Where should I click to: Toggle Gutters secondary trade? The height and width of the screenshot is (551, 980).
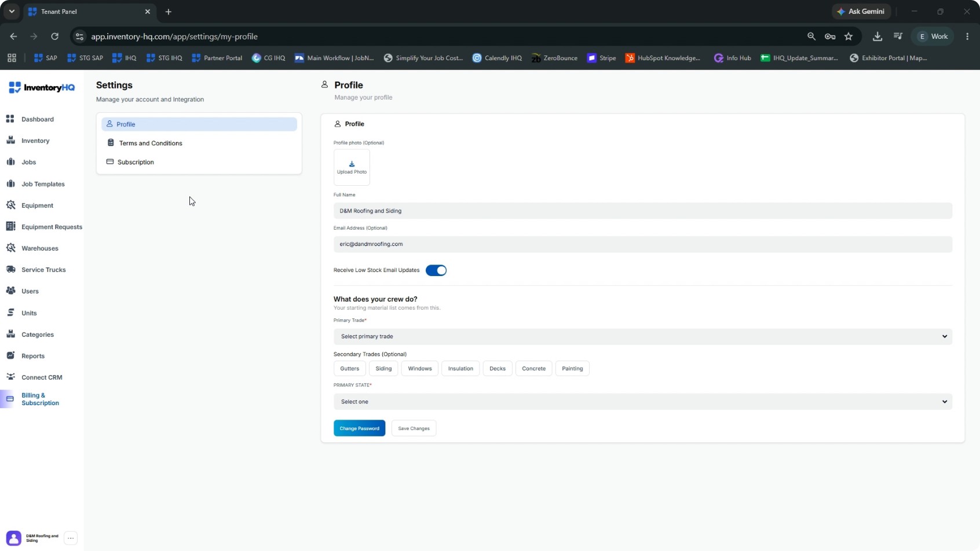(x=350, y=369)
